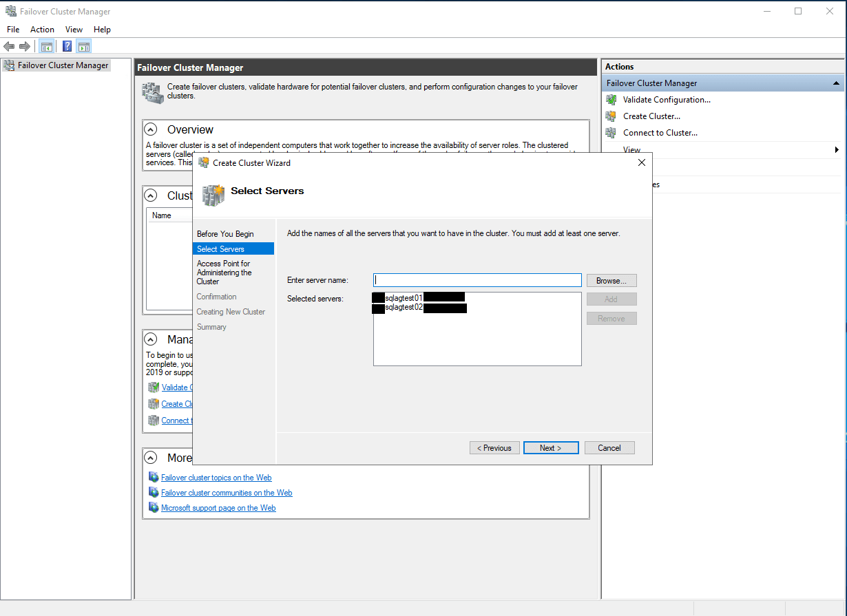Open the Help menu
847x616 pixels.
(102, 30)
